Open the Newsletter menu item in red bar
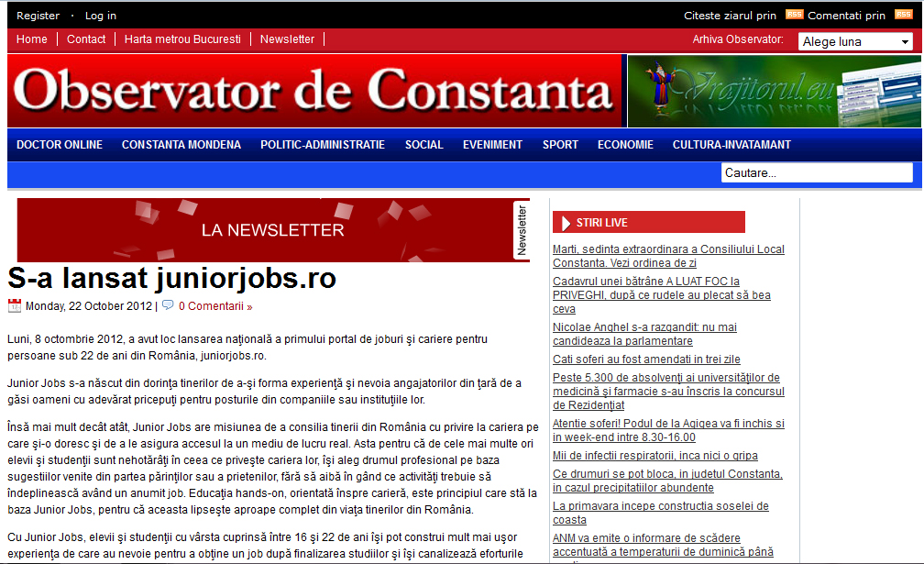Viewport: 924px width, 564px height. click(x=288, y=39)
